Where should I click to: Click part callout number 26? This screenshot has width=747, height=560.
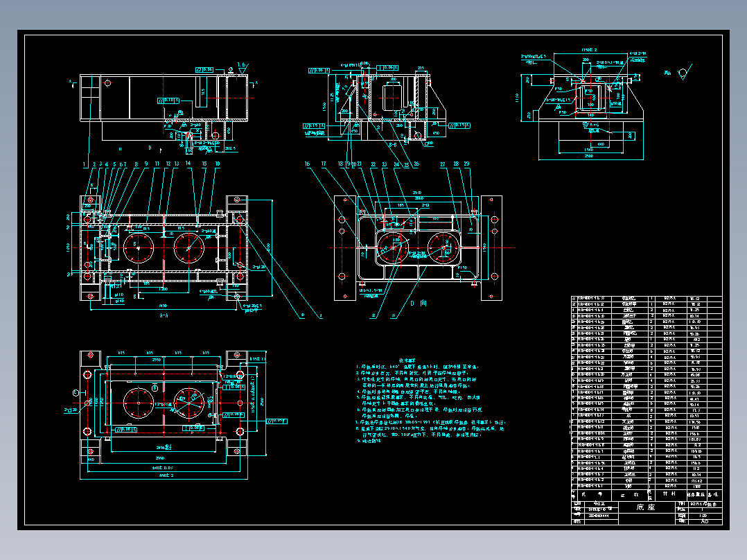pyautogui.click(x=416, y=164)
